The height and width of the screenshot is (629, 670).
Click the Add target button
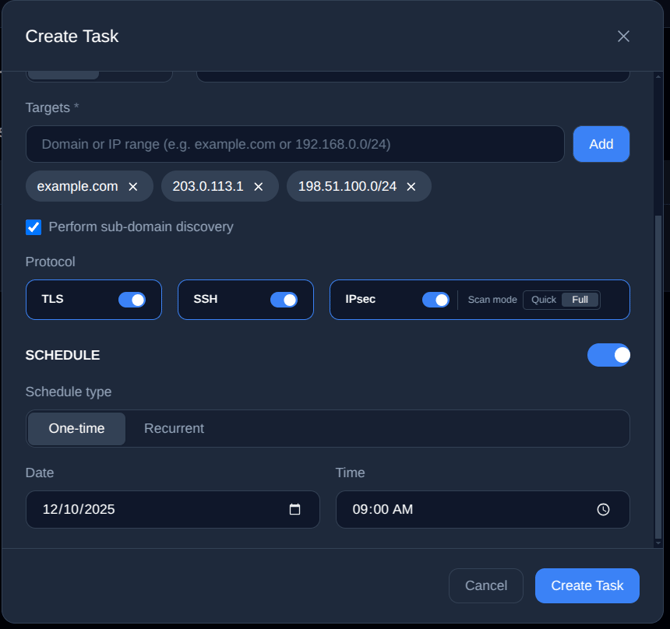[601, 144]
